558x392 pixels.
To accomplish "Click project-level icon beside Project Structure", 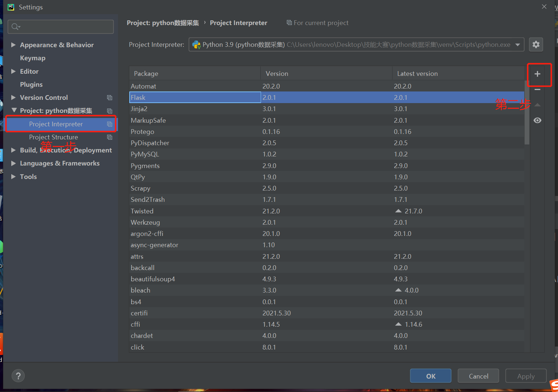I will (110, 137).
